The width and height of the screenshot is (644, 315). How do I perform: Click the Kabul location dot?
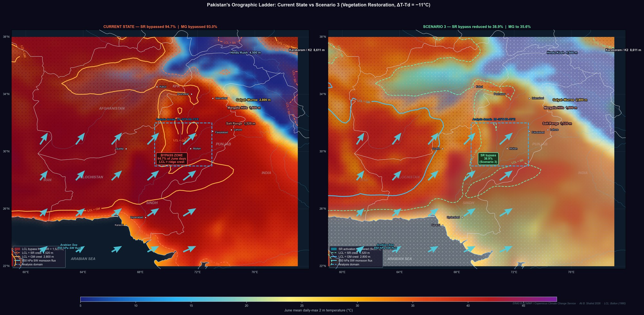click(x=158, y=87)
